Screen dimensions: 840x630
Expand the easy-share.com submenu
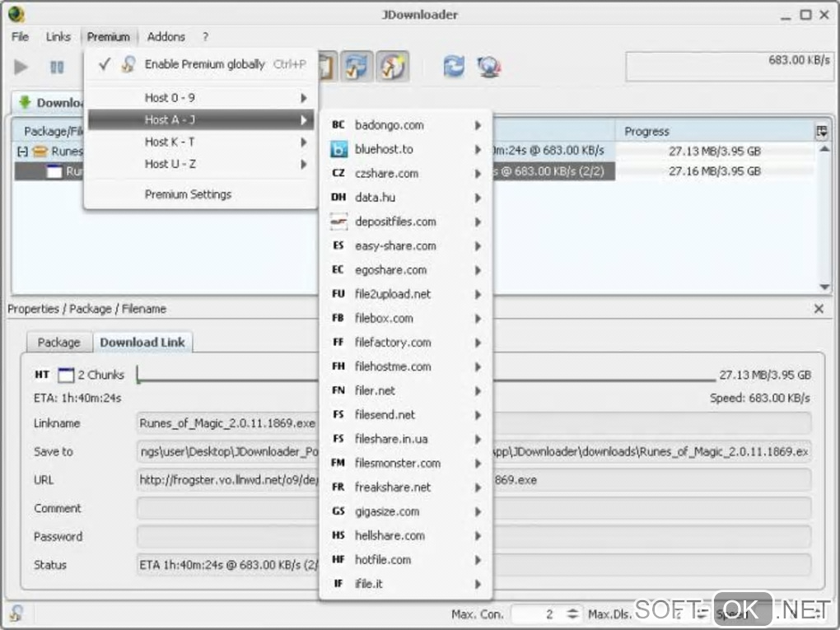pyautogui.click(x=405, y=246)
